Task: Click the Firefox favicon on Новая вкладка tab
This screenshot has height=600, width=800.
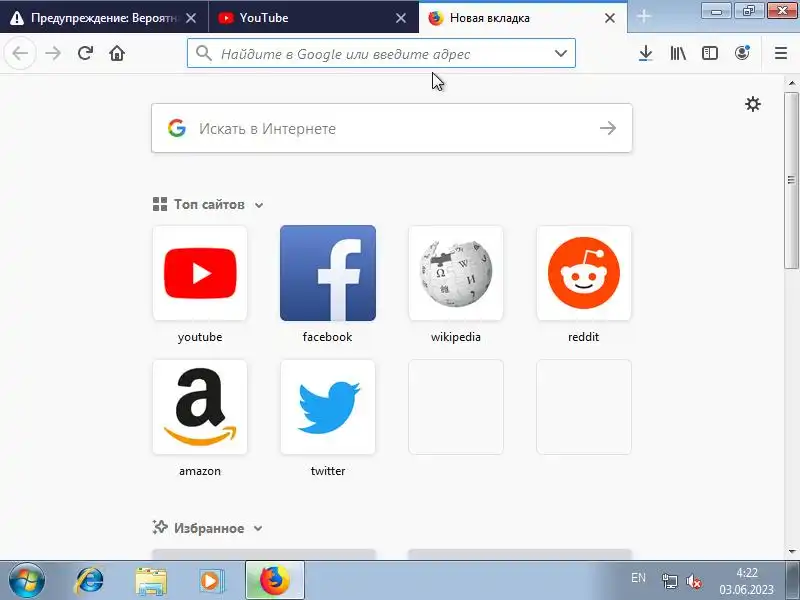Action: click(x=436, y=18)
